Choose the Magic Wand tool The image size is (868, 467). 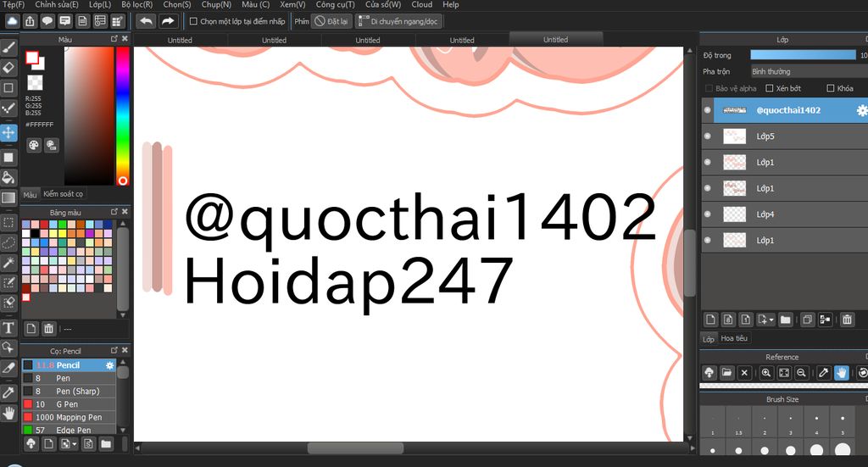pos(8,263)
